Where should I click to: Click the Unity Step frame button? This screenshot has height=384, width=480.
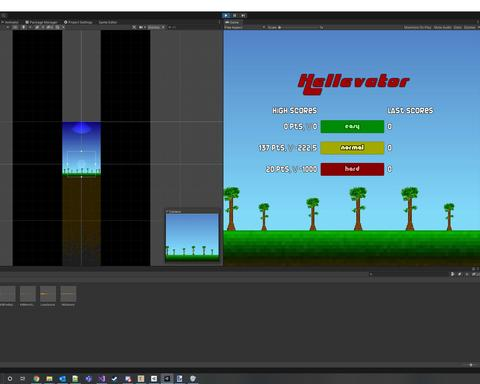[243, 15]
